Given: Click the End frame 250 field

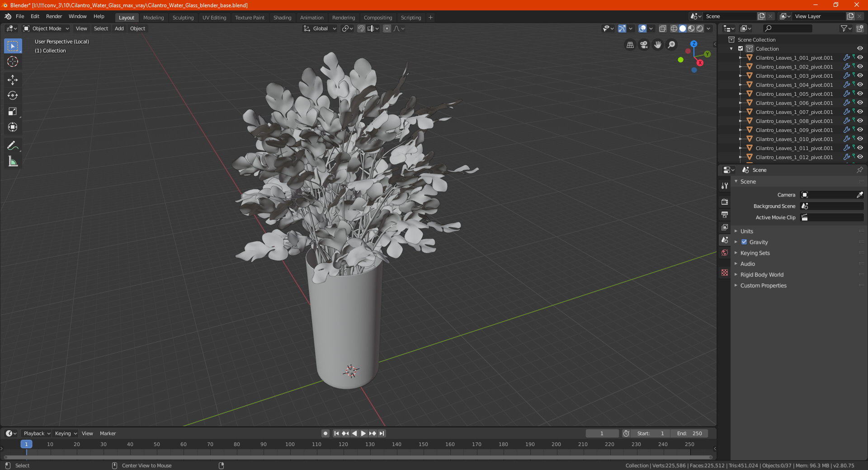Looking at the screenshot, I should click(689, 433).
